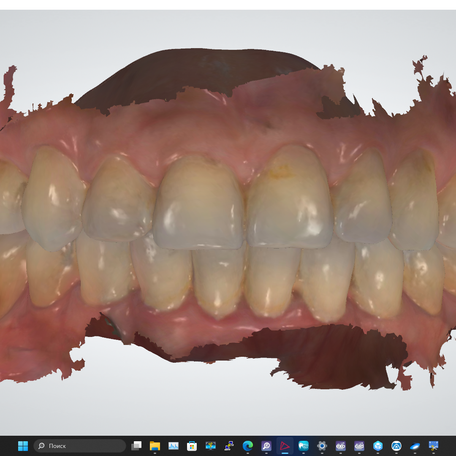
Task: Open the purple magnifier app icon
Action: click(266, 446)
